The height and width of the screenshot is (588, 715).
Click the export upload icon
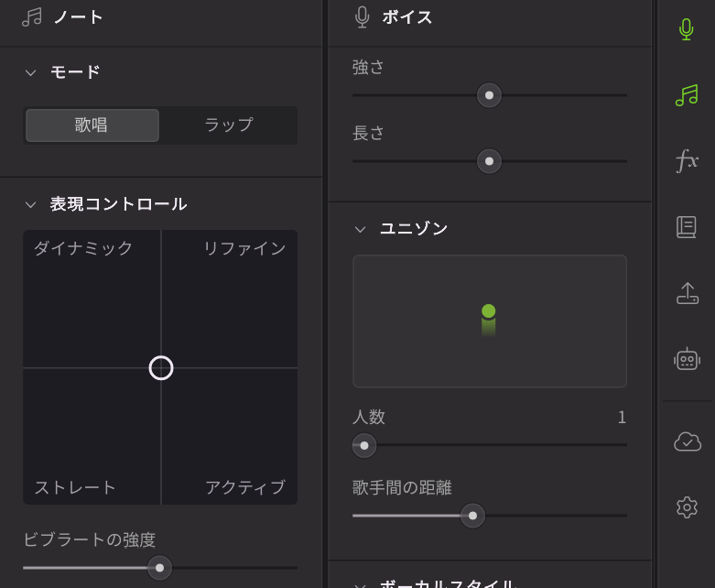click(687, 293)
